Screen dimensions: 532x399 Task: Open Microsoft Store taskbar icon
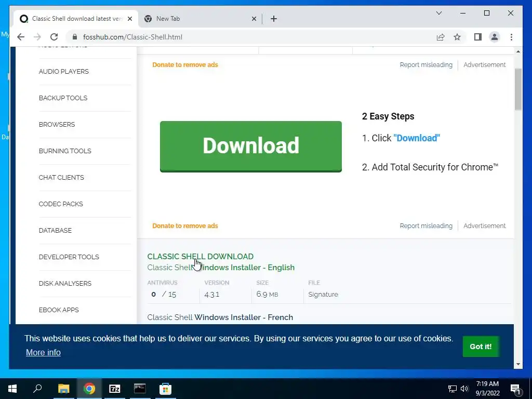click(x=166, y=389)
